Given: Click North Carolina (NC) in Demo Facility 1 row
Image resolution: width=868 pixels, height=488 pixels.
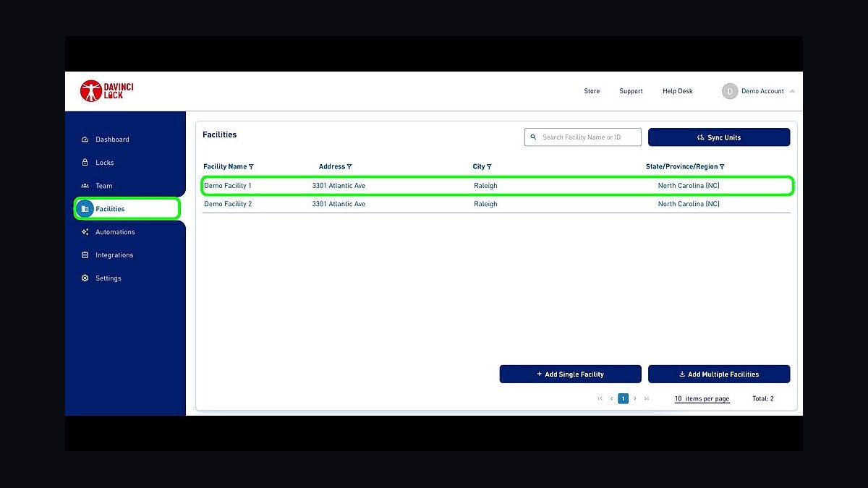Looking at the screenshot, I should click(x=689, y=186).
